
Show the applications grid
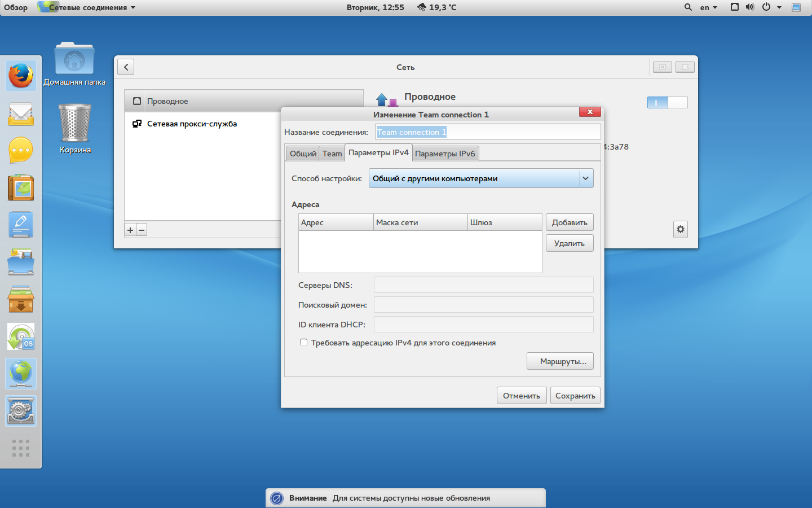pos(21,448)
